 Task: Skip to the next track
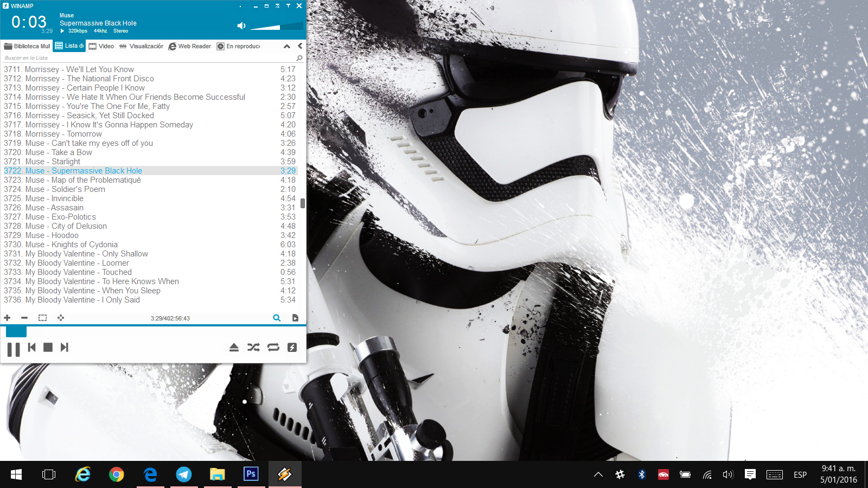65,348
